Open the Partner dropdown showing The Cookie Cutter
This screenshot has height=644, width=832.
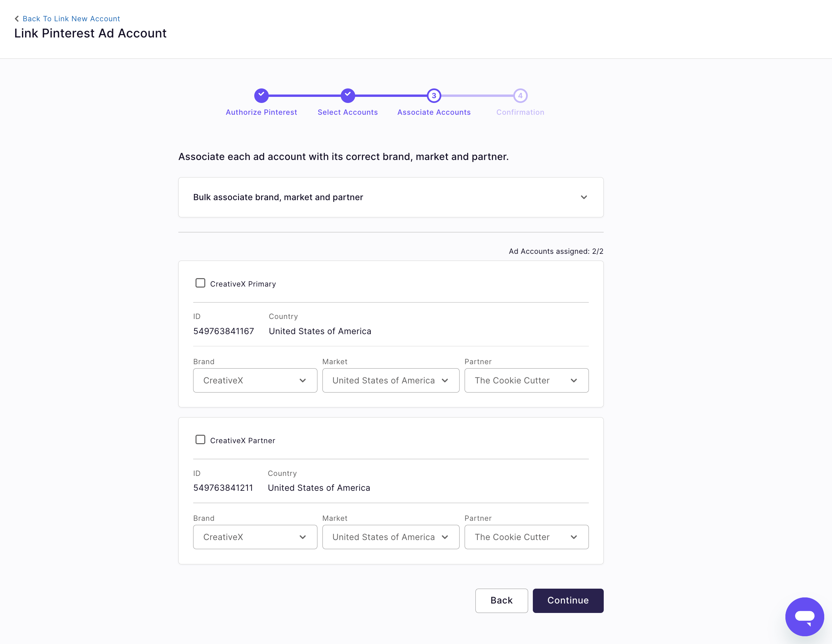[526, 380]
